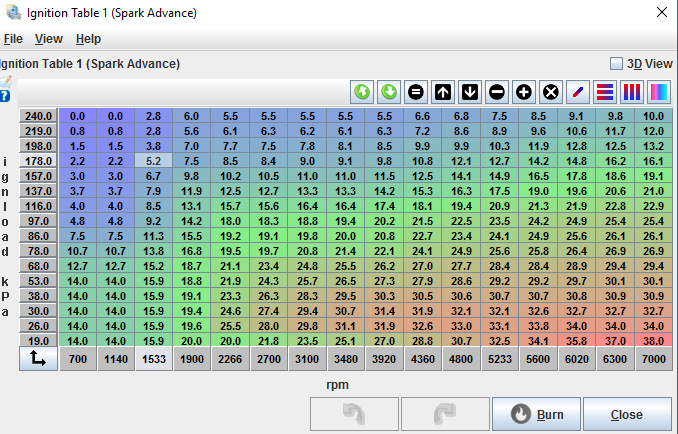Click the diagonal interpolate cells icon

pos(578,92)
